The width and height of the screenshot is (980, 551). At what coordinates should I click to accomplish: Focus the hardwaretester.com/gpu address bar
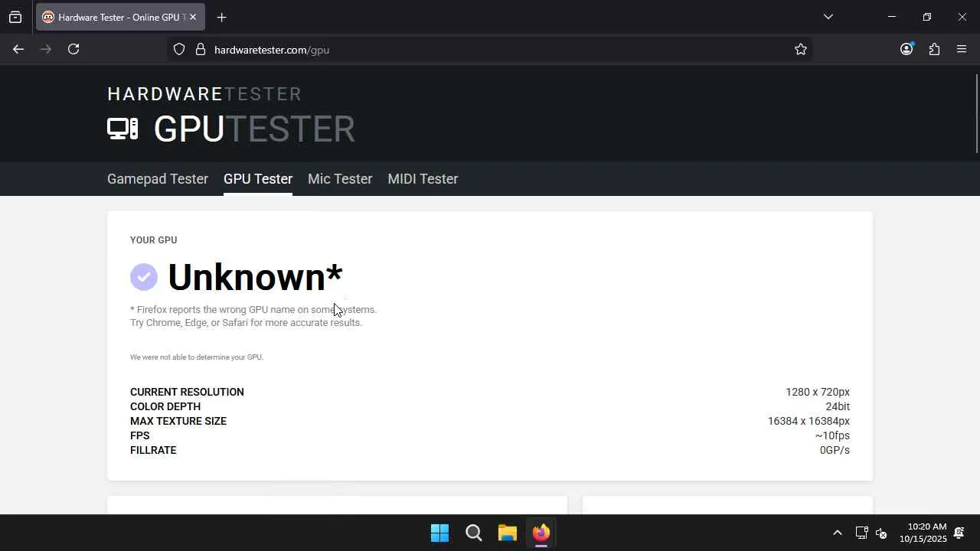[x=490, y=49]
